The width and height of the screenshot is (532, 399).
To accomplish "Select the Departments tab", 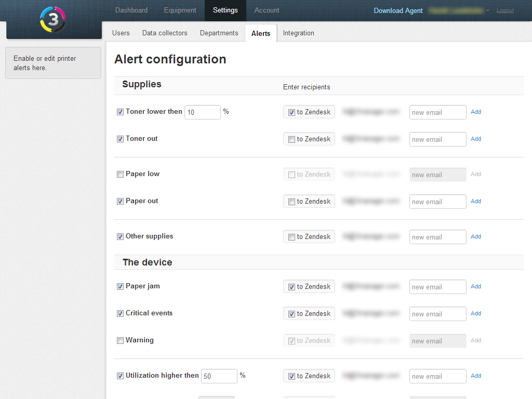I will tap(219, 33).
